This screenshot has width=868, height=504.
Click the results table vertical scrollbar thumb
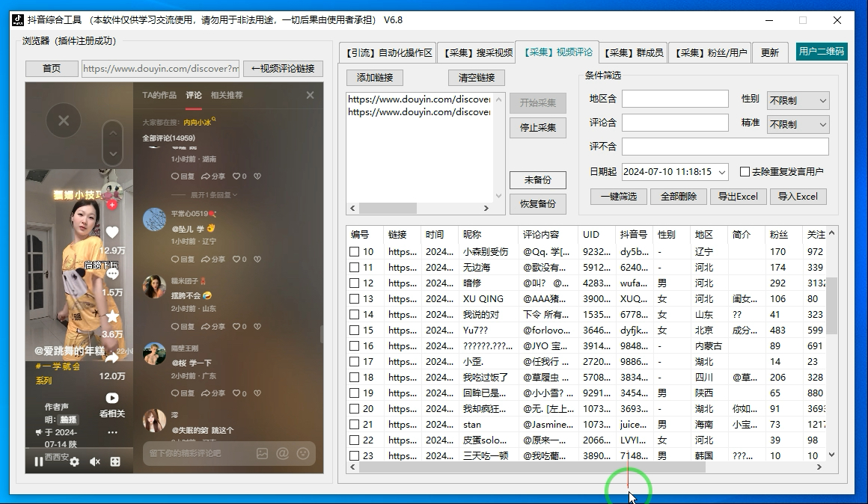(831, 305)
